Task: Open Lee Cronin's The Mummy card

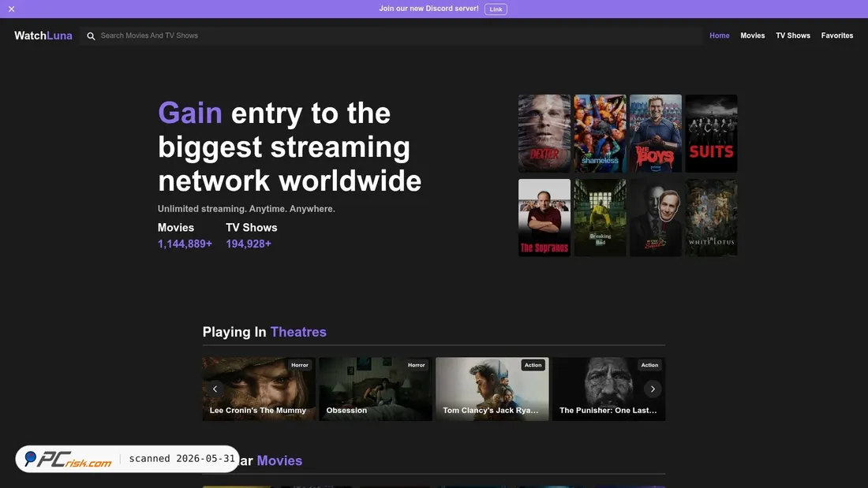Action: [x=259, y=389]
